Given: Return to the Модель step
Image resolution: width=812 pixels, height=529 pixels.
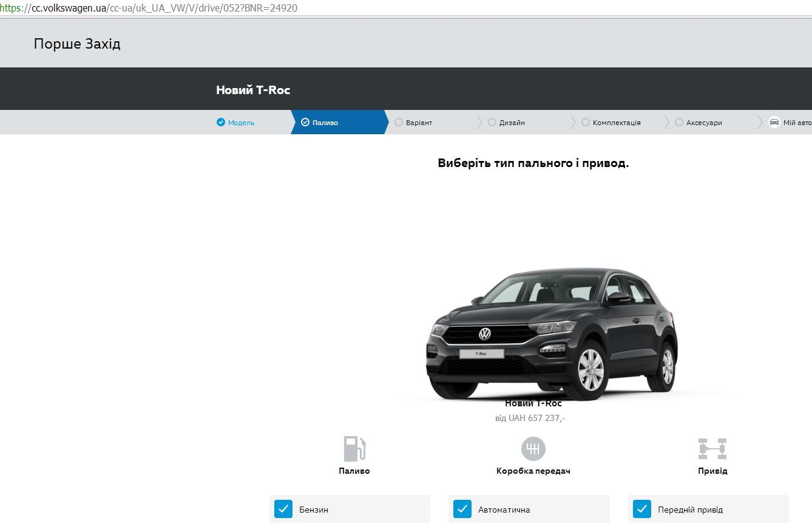Looking at the screenshot, I should 241,123.
